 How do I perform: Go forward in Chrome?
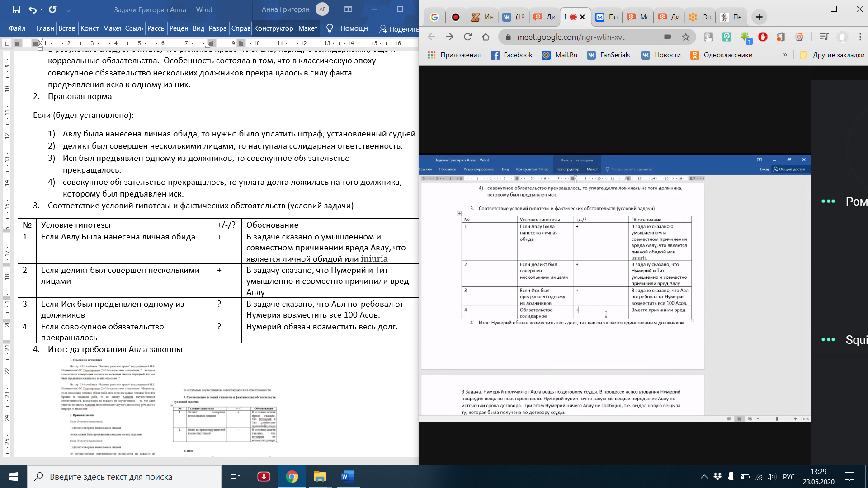(x=449, y=37)
